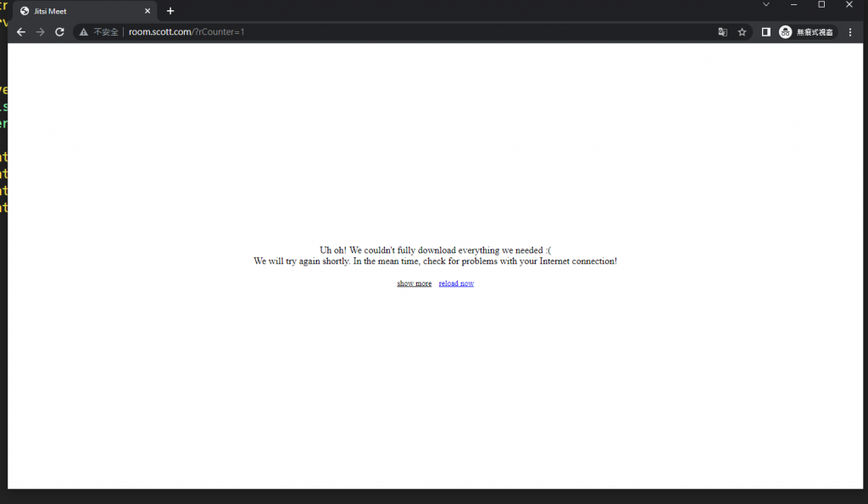Viewport: 868px width, 504px height.
Task: Close the browser window
Action: 849,4
